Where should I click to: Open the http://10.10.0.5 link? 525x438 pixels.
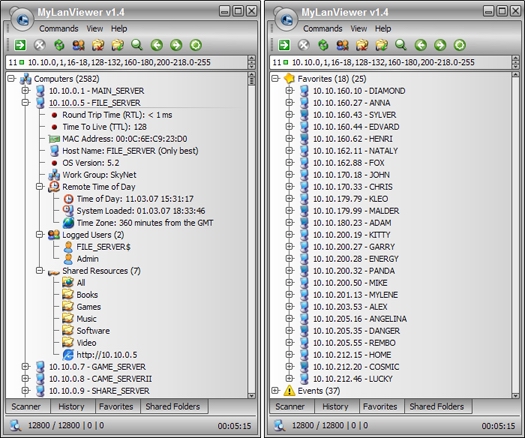point(107,355)
